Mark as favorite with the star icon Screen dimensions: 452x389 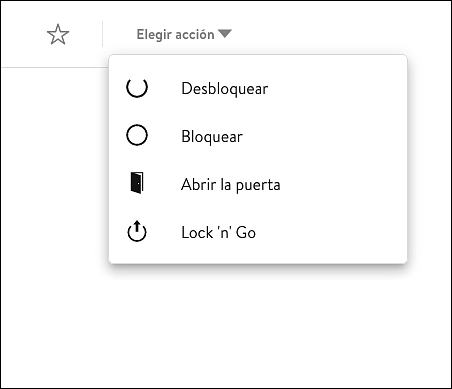tap(58, 34)
